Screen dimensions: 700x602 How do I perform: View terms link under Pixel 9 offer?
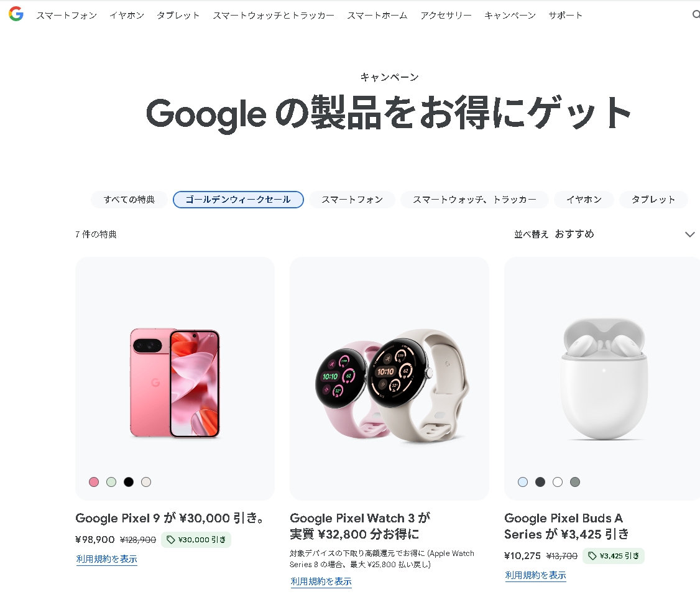pyautogui.click(x=107, y=558)
